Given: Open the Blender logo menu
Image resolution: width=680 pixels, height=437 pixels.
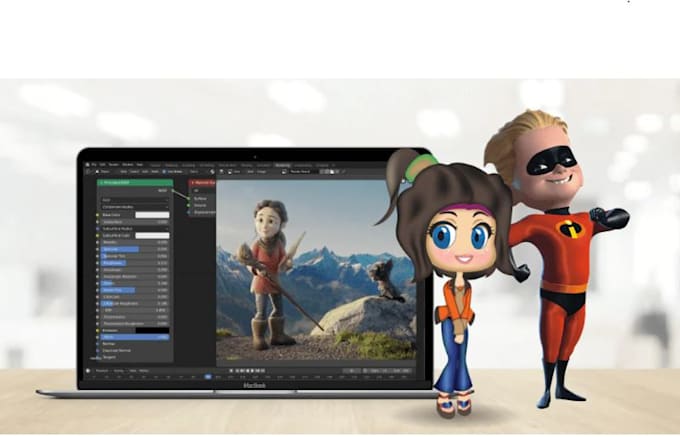Looking at the screenshot, I should 87,165.
